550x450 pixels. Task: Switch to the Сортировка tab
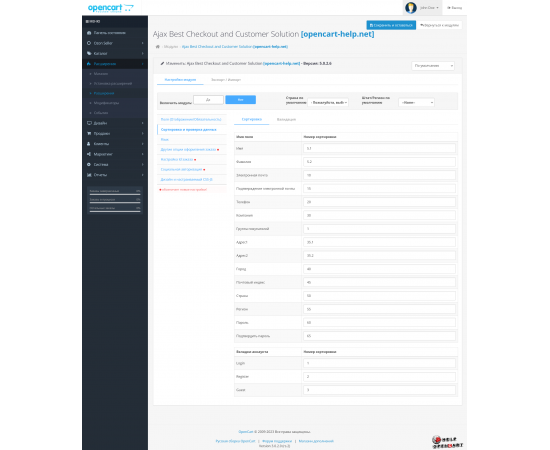(x=251, y=119)
